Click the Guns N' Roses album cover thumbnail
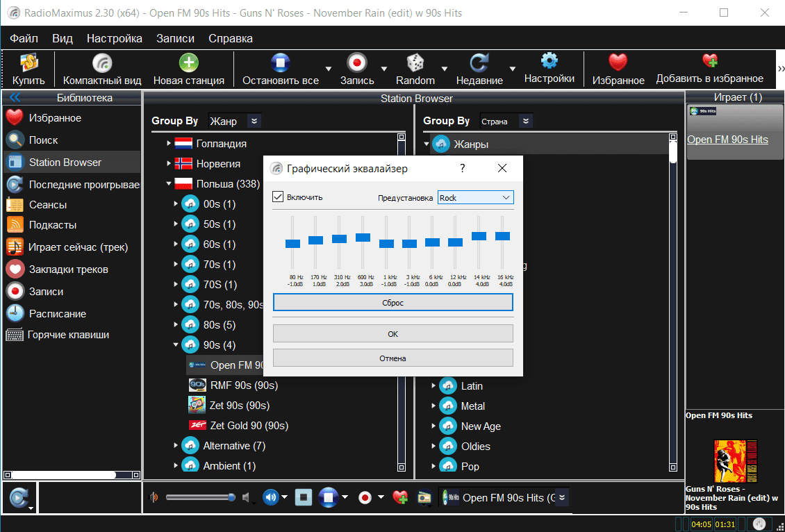 735,461
